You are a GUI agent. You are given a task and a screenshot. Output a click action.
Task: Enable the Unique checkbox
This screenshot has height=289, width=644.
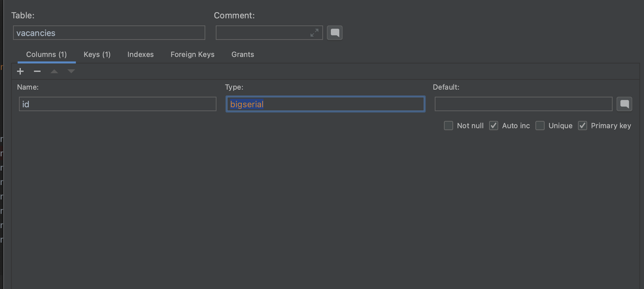pos(540,126)
